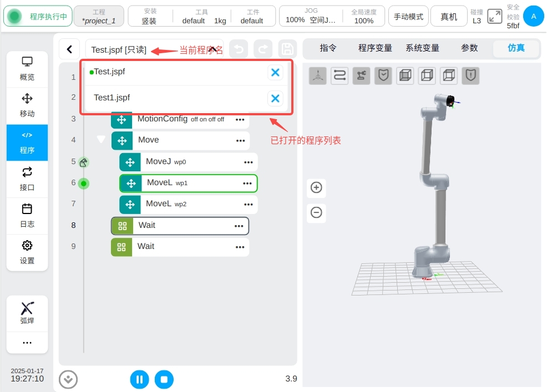Collapse the Move node triangle

click(101, 140)
